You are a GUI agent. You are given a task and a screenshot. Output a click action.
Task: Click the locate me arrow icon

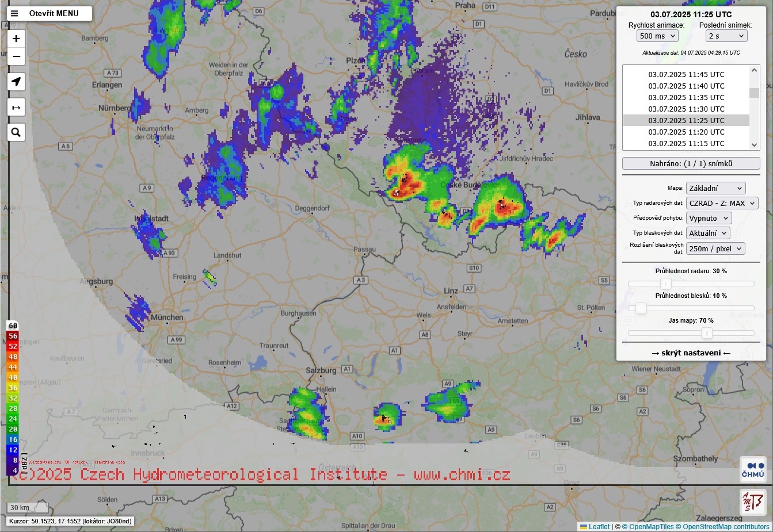click(x=16, y=82)
